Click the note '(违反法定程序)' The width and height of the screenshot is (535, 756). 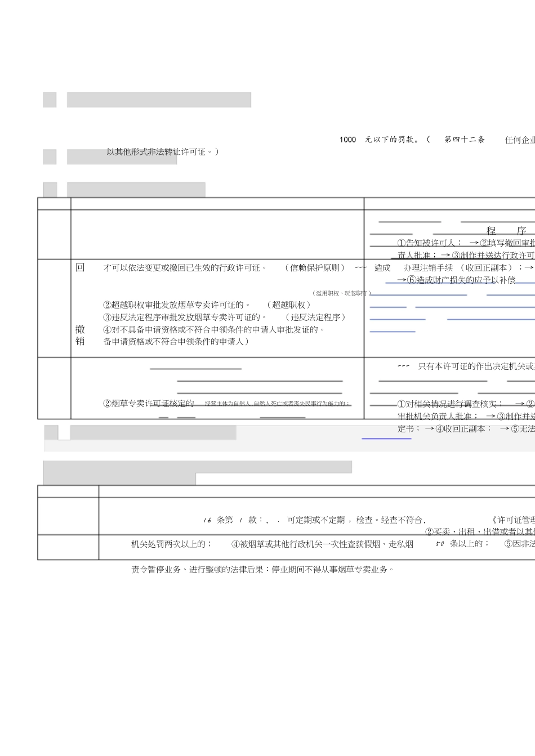(315, 317)
